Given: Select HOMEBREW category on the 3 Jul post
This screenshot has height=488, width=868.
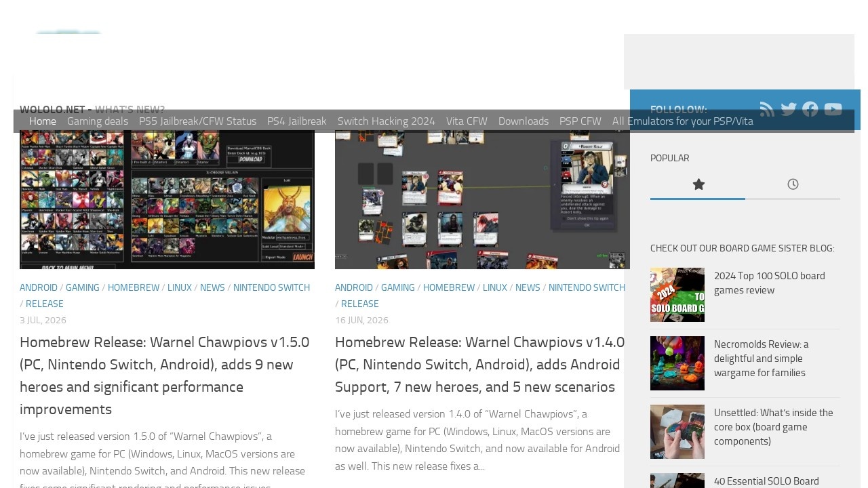Looking at the screenshot, I should pos(134,287).
